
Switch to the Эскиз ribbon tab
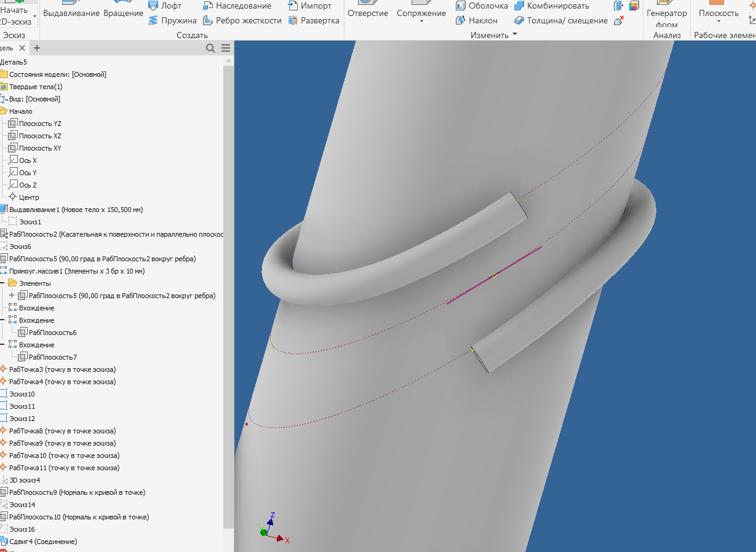pos(14,34)
